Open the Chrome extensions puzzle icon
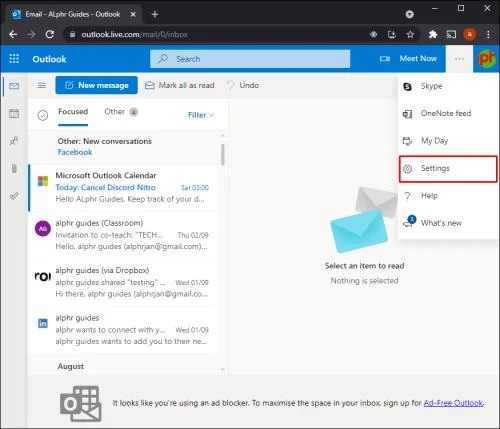Image resolution: width=500 pixels, height=429 pixels. [x=433, y=34]
